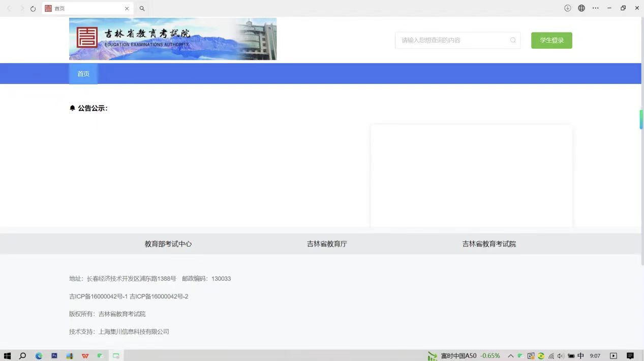Click the page vertical scrollbar thumb
644x361 pixels.
click(x=641, y=119)
